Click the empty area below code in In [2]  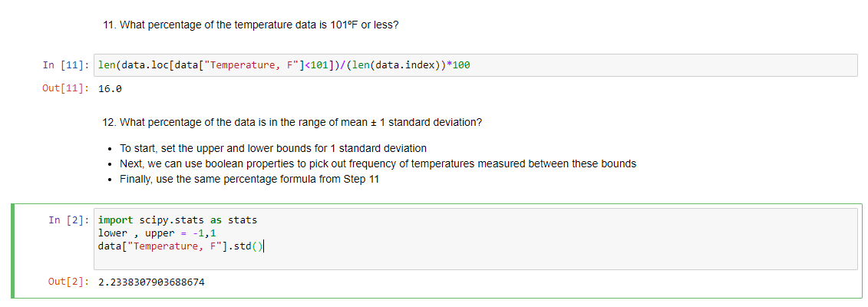pyautogui.click(x=476, y=261)
